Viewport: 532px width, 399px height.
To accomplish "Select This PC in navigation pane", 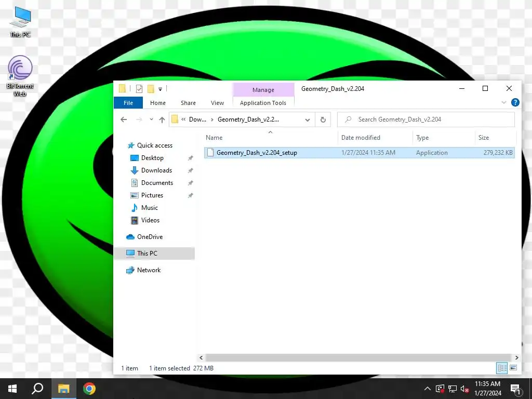I will click(x=147, y=254).
